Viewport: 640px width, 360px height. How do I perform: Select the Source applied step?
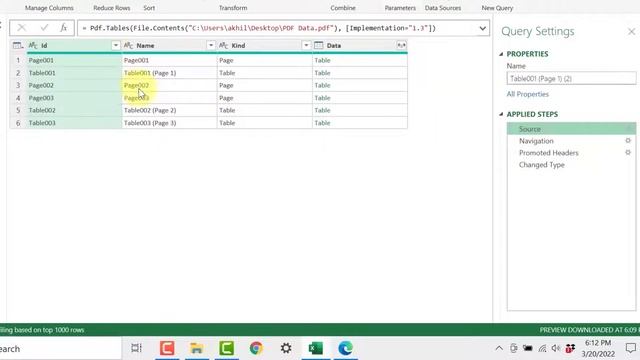coord(571,129)
